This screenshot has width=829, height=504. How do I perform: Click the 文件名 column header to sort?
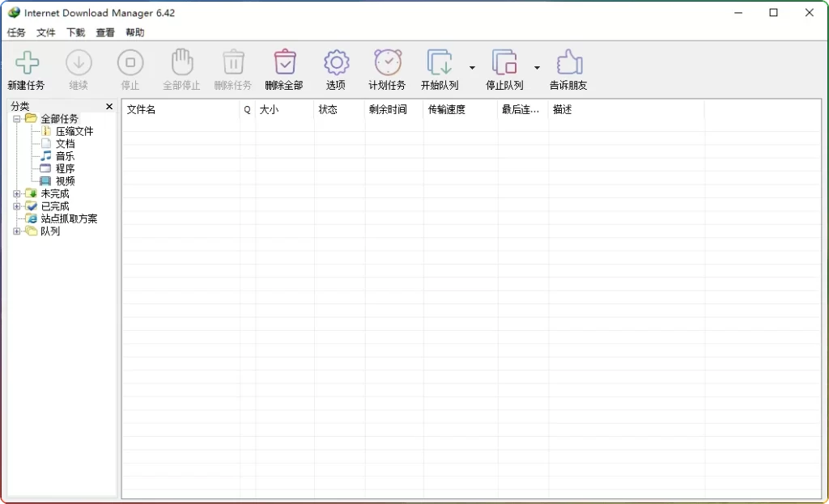click(142, 109)
